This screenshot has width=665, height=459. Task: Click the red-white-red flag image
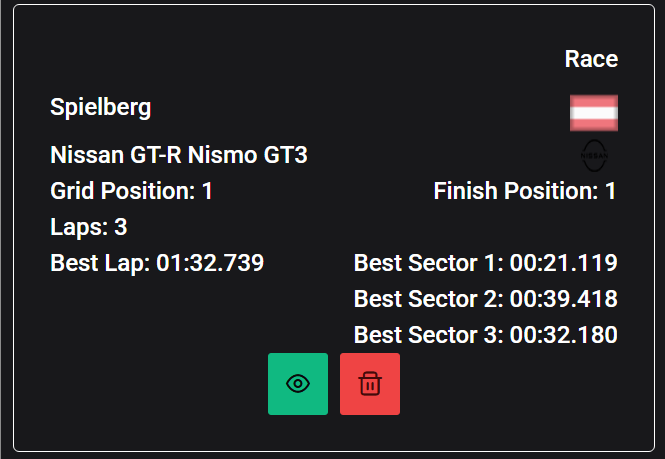tap(594, 113)
